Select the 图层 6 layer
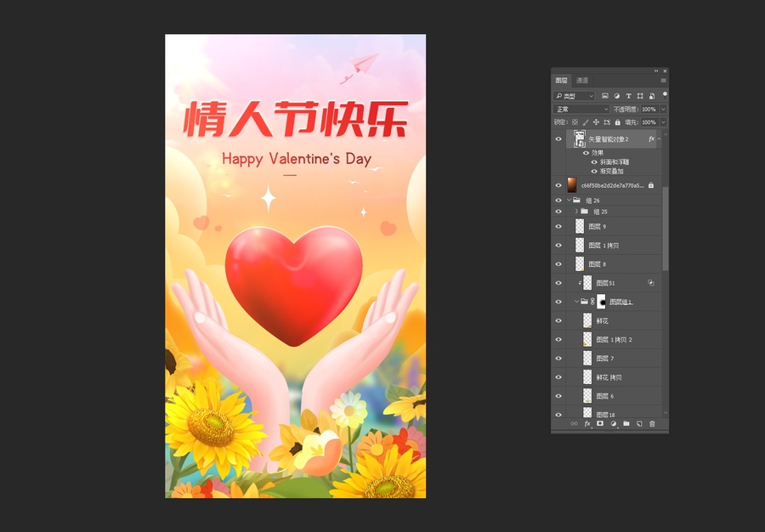This screenshot has height=532, width=765. [x=614, y=396]
